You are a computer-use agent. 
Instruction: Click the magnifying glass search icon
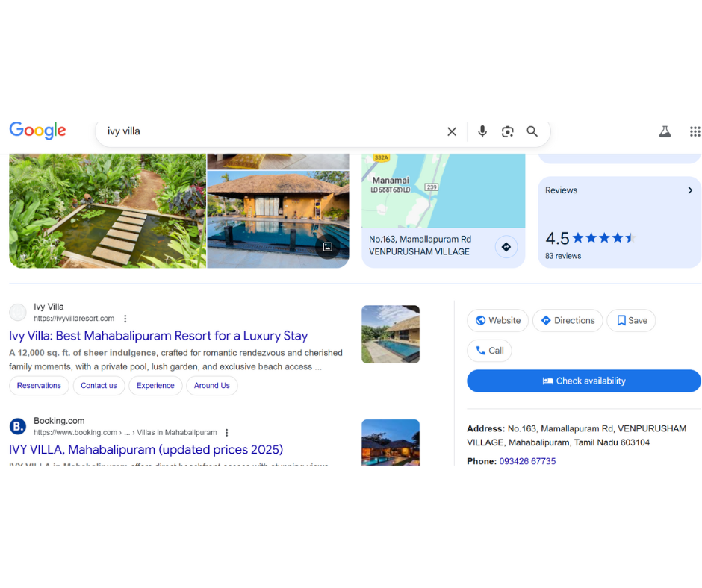[532, 131]
